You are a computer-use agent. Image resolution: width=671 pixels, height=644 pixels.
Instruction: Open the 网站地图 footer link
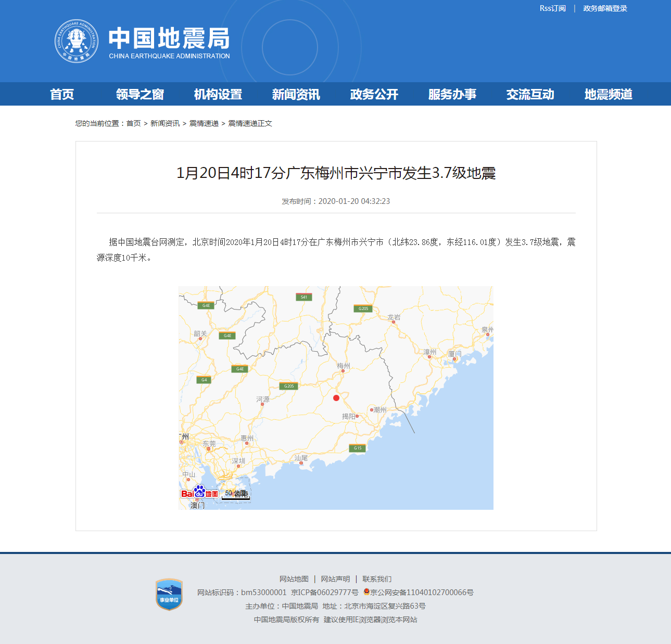coord(294,579)
